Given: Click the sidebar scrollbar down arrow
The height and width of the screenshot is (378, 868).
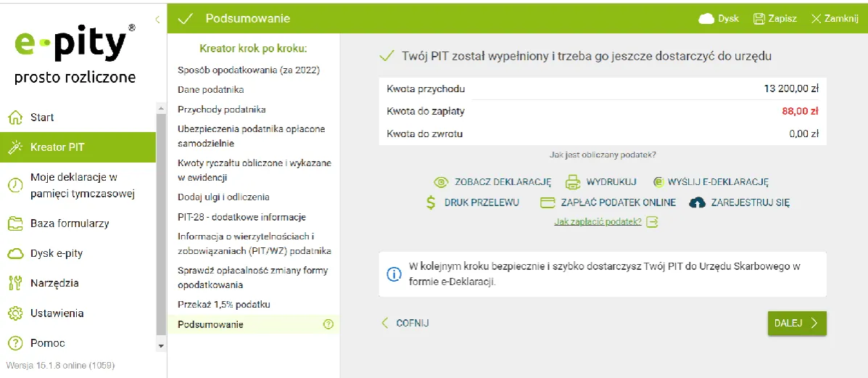Looking at the screenshot, I should pos(161,345).
